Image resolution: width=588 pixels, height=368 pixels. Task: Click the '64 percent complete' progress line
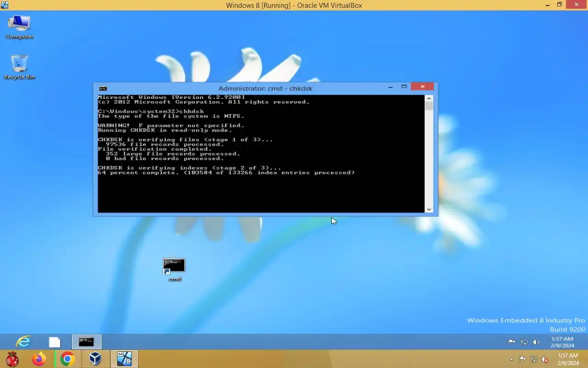point(226,172)
